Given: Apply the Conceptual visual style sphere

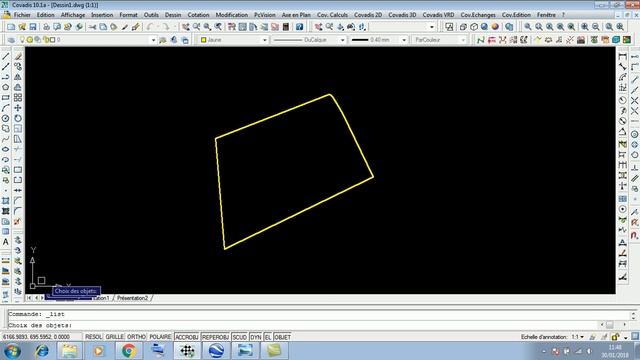Looking at the screenshot, I should click(495, 27).
